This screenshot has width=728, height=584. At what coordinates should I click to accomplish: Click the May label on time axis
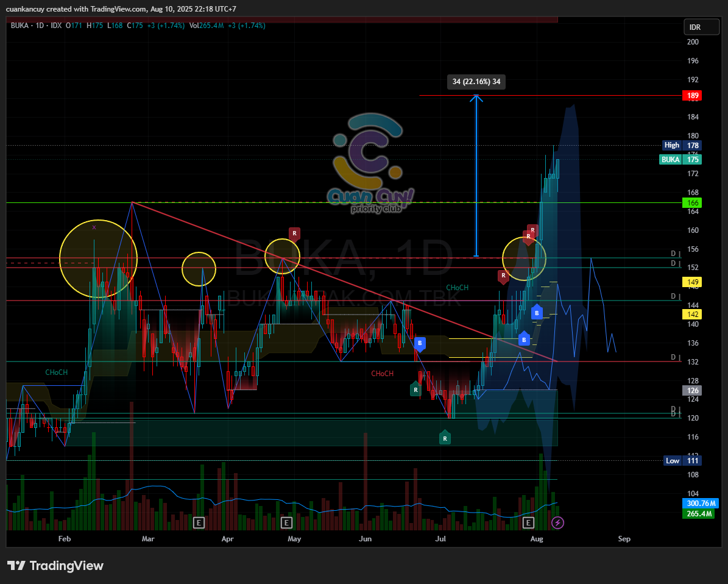294,539
